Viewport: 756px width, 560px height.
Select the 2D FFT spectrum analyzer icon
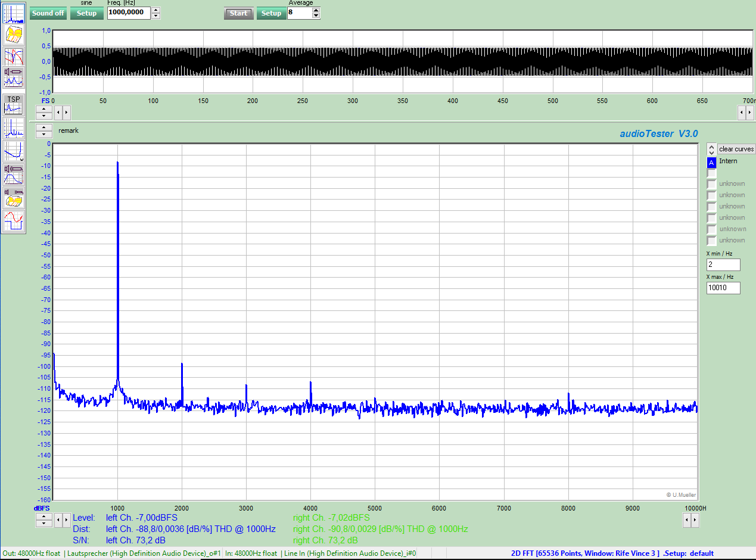(14, 14)
